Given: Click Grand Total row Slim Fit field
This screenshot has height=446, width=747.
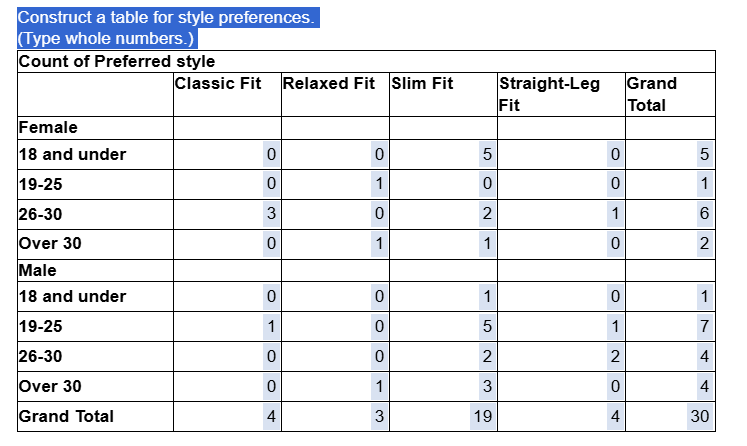Looking at the screenshot, I should coord(482,417).
